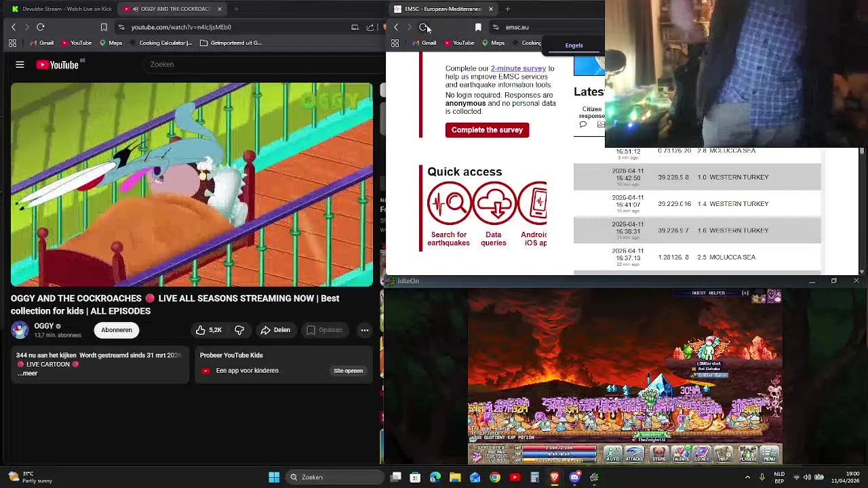This screenshot has width=868, height=488.
Task: Click Windows taskbar Zoeken search box
Action: click(x=334, y=477)
